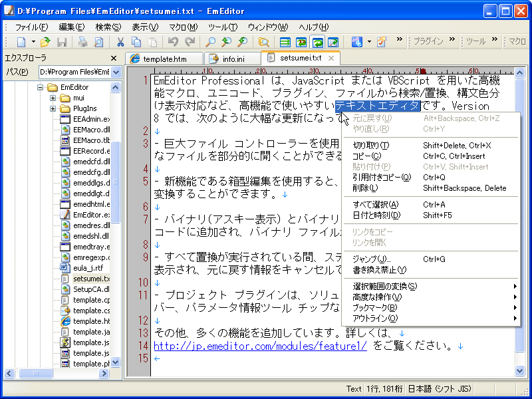The width and height of the screenshot is (532, 399).
Task: Enable No Wrap mode in toolbar
Action: (x=285, y=42)
